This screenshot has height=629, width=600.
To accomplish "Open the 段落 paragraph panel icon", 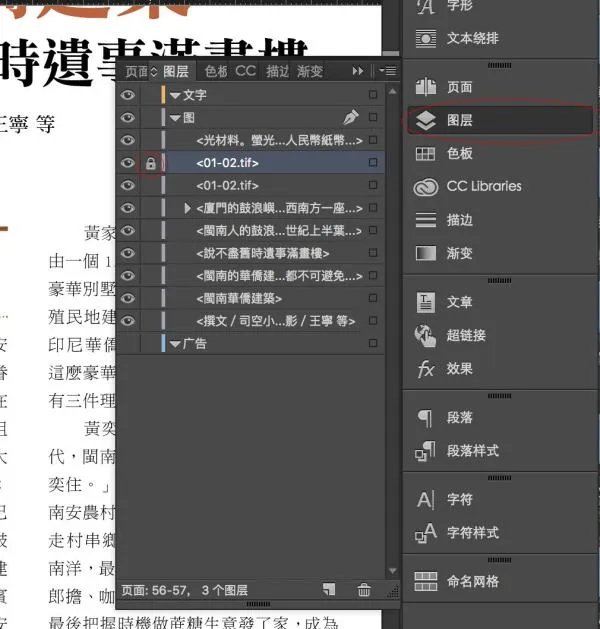I will click(425, 418).
